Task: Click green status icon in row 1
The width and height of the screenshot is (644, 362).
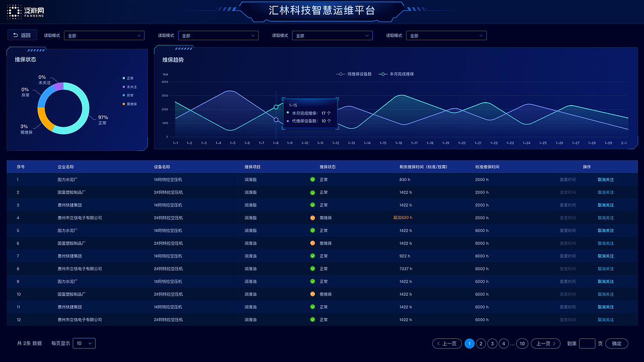Action: pyautogui.click(x=312, y=179)
